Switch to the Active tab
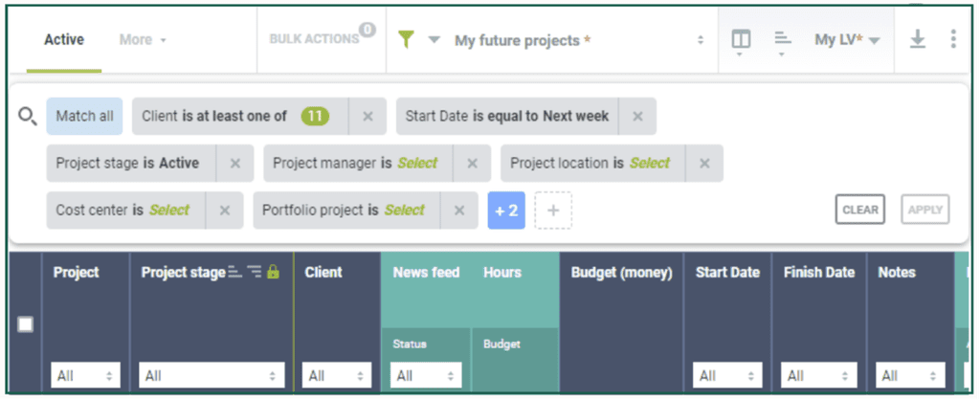This screenshot has height=400, width=980. [64, 40]
